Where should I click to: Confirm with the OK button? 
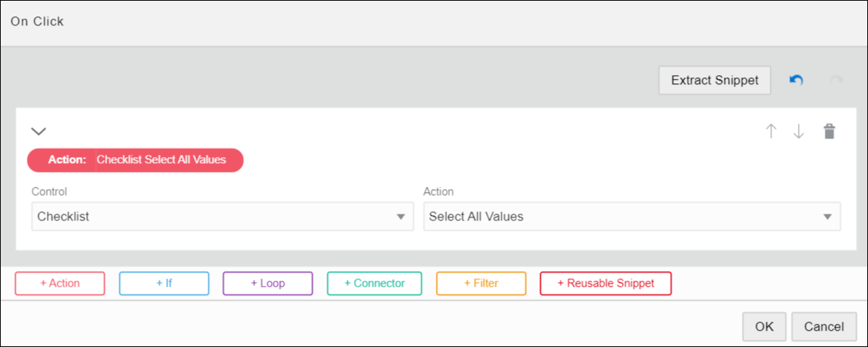(764, 327)
